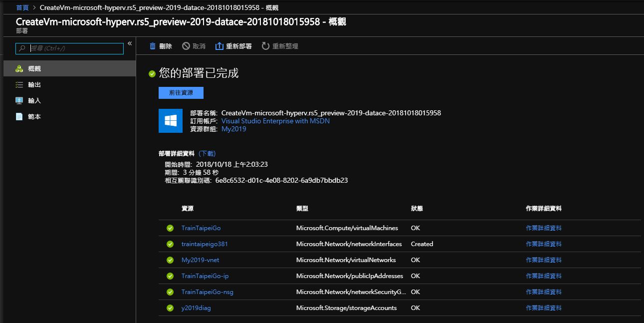Click the cancel circle icon for 取消
The height and width of the screenshot is (323, 644).
[x=186, y=46]
